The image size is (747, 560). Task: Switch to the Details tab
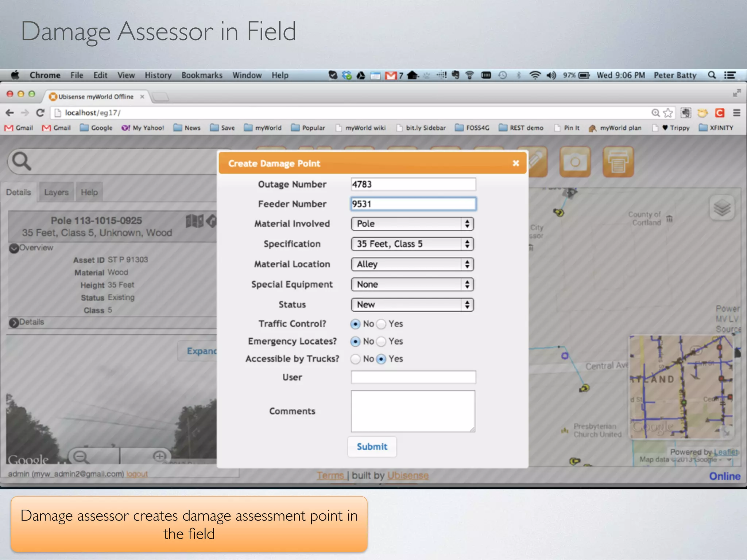click(x=19, y=192)
